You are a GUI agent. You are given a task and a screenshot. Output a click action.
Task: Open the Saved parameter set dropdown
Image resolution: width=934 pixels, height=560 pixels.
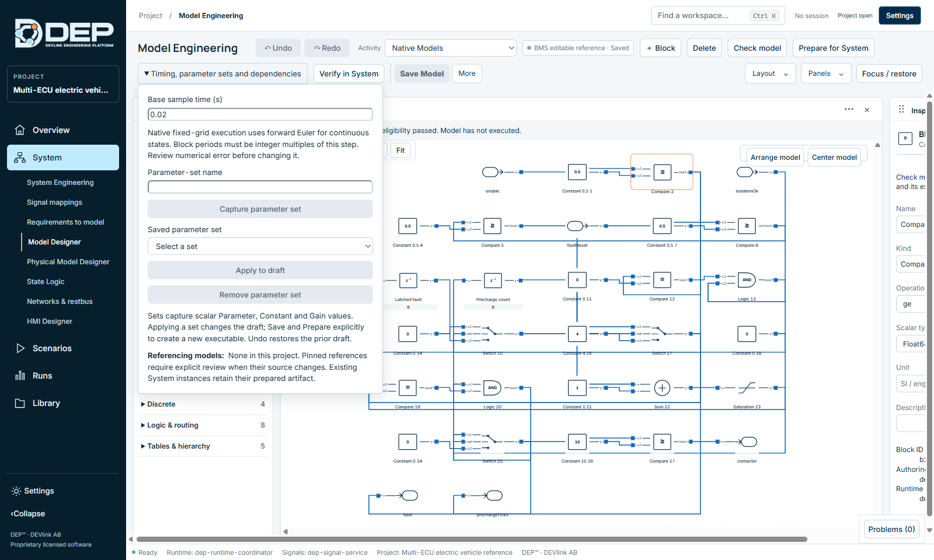click(x=260, y=246)
